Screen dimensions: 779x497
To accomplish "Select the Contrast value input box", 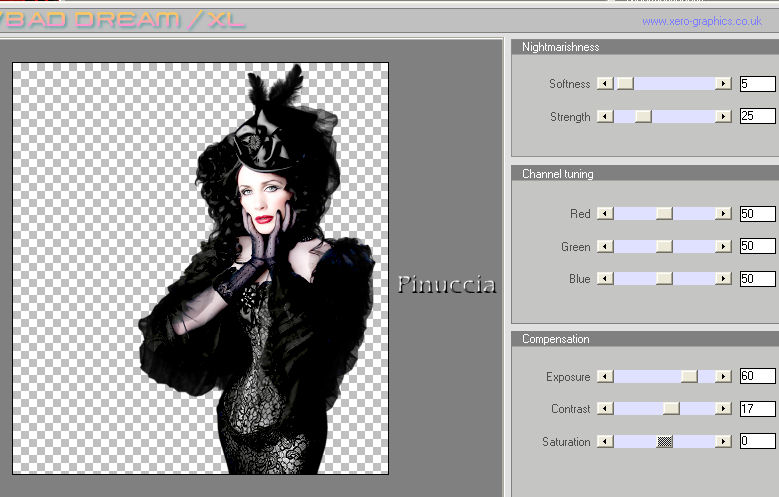I will (x=757, y=409).
